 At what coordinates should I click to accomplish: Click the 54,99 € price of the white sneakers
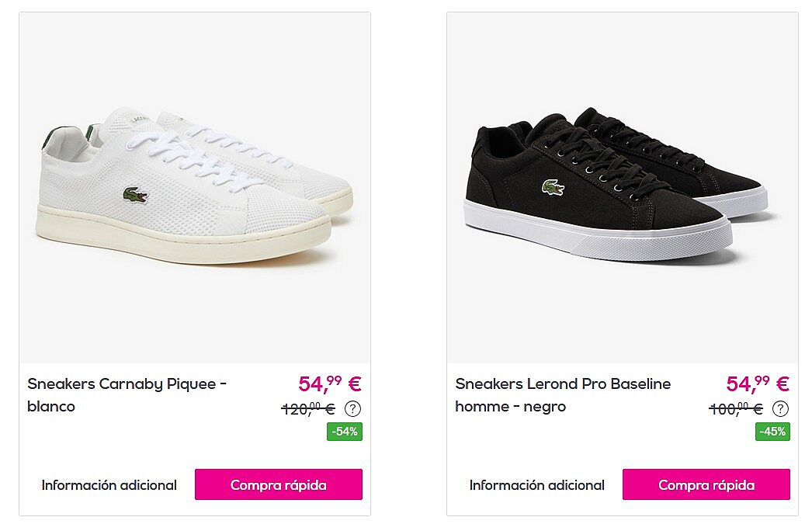[x=330, y=383]
